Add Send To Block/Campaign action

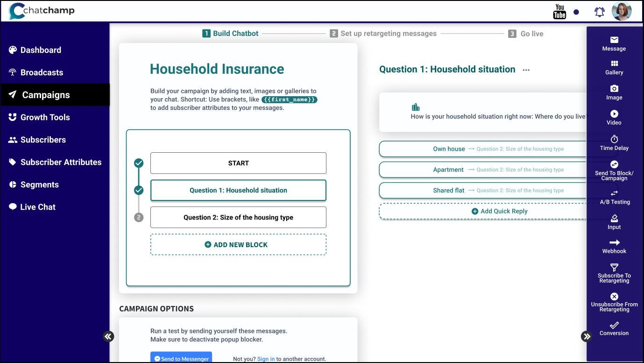point(614,171)
